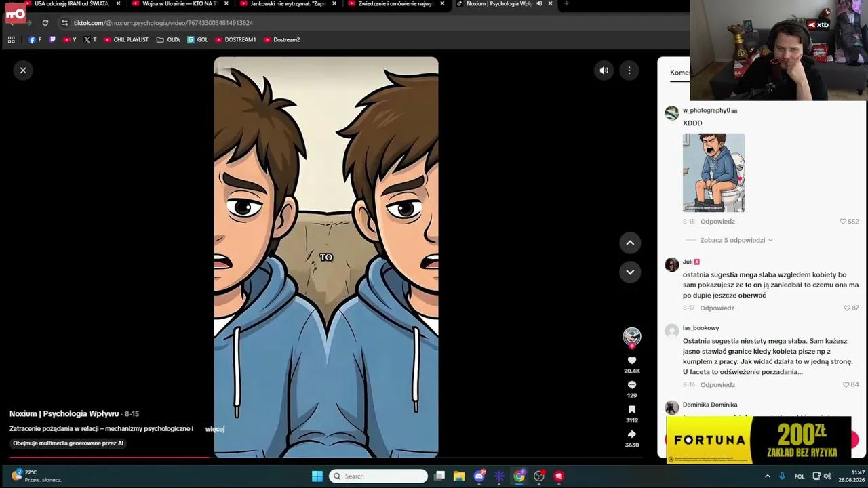The height and width of the screenshot is (488, 868).
Task: Open the video three-dot options menu
Action: click(629, 70)
